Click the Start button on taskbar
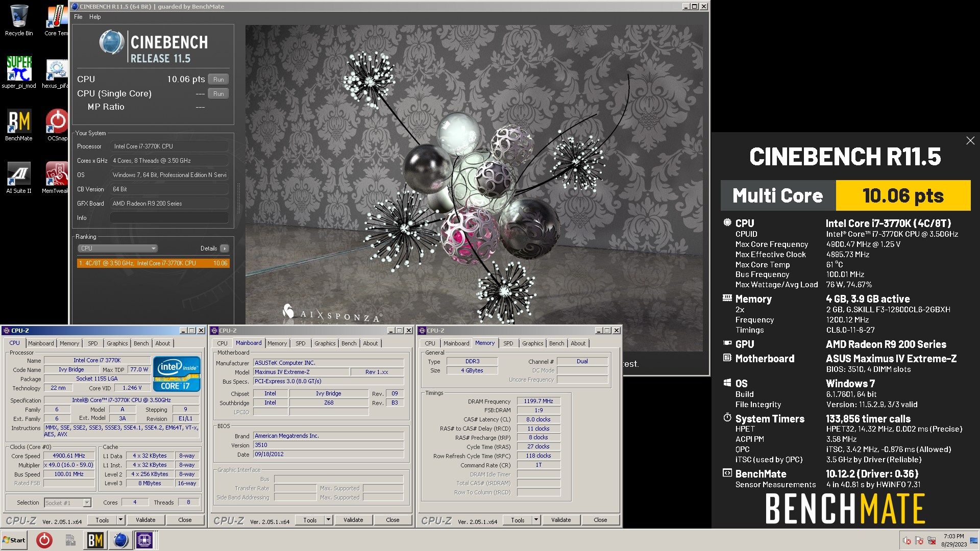The image size is (980, 551). [14, 540]
